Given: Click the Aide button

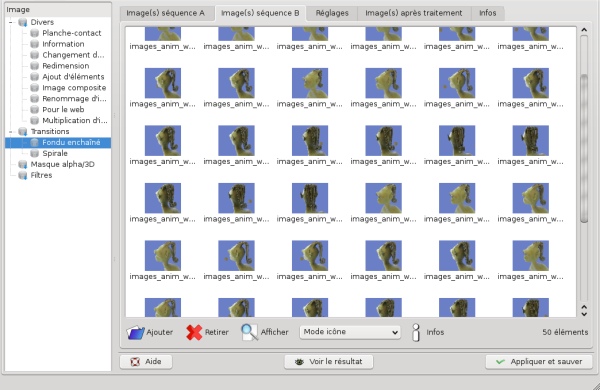Looking at the screenshot, I should [146, 362].
